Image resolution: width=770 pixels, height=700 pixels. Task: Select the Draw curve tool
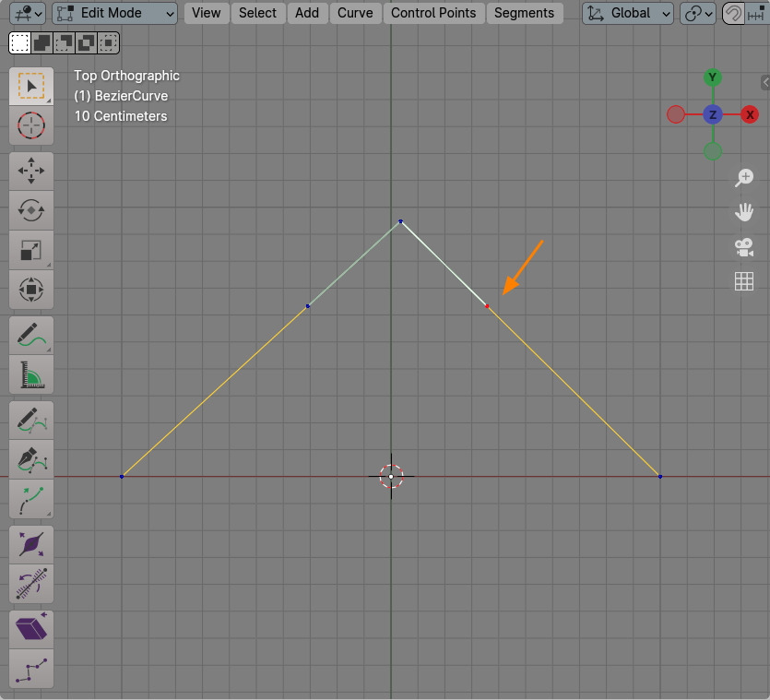tap(31, 420)
